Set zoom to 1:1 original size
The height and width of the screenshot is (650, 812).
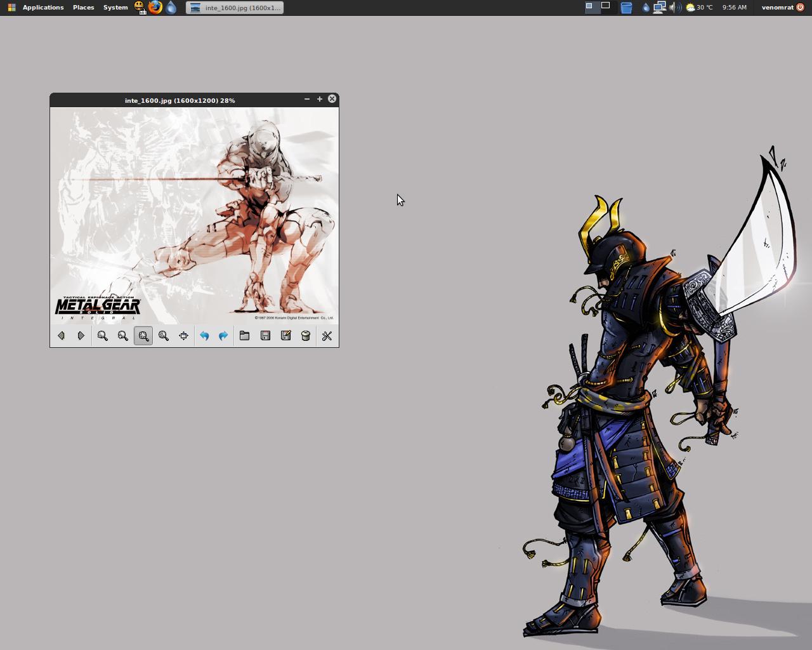(x=164, y=336)
